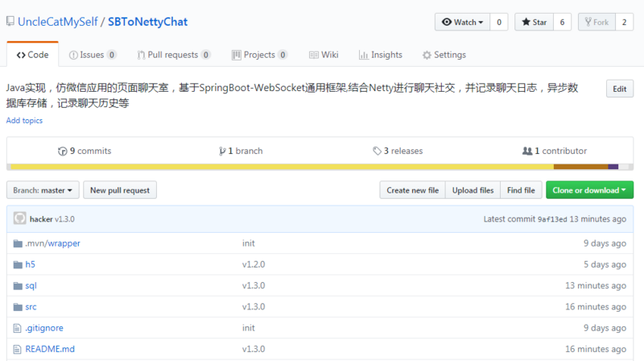Click the .mvn/wrapper folder icon
This screenshot has height=361, width=644.
coord(18,243)
